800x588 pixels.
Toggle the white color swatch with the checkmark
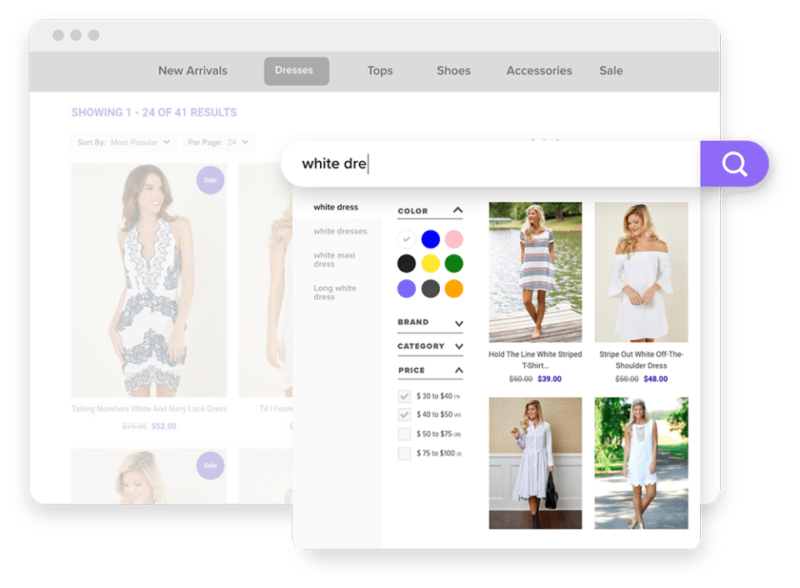pos(407,239)
